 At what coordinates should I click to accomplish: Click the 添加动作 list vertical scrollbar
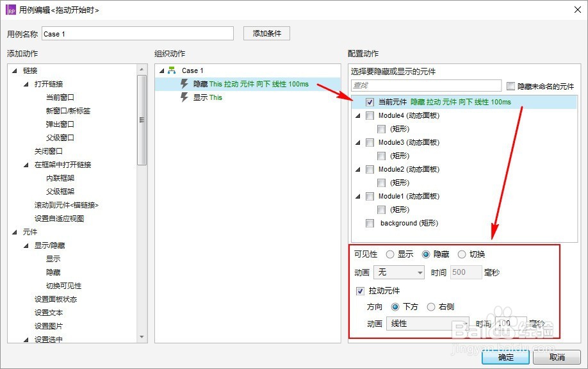142,120
